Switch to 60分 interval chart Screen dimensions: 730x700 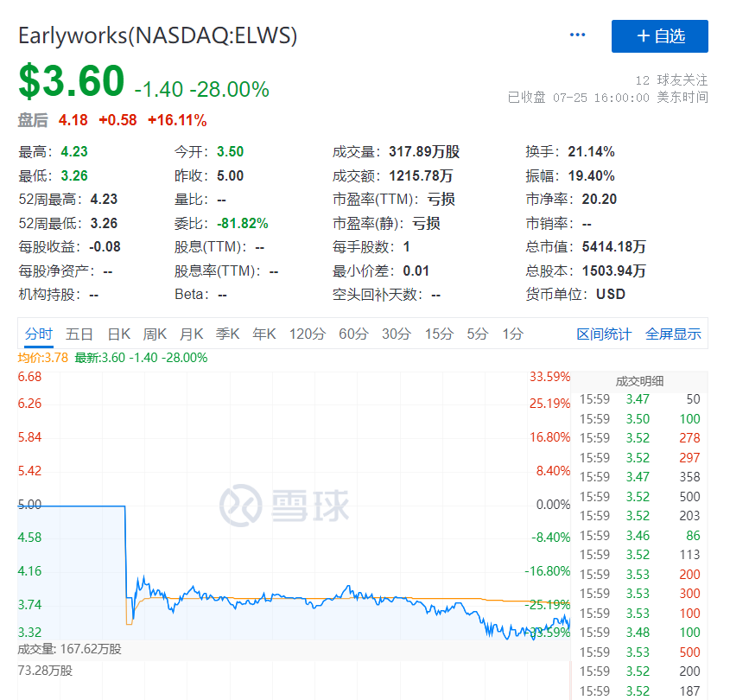point(353,334)
